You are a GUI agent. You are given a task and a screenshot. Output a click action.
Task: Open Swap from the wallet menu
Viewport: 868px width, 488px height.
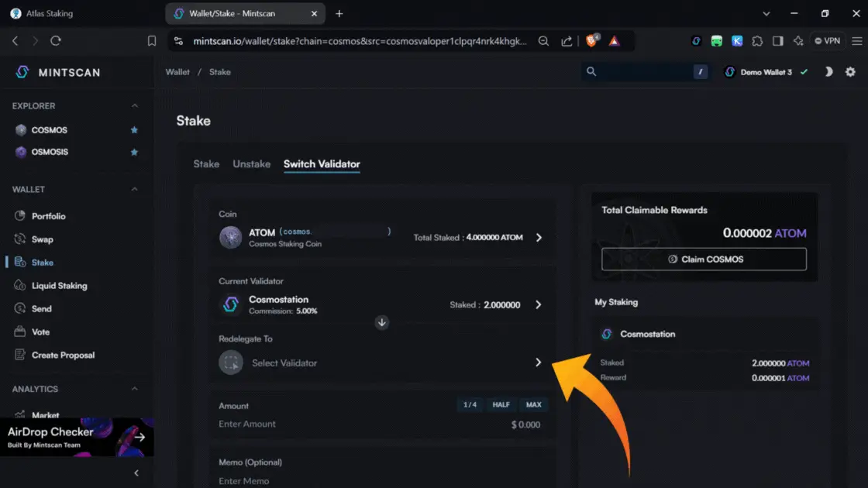click(42, 239)
